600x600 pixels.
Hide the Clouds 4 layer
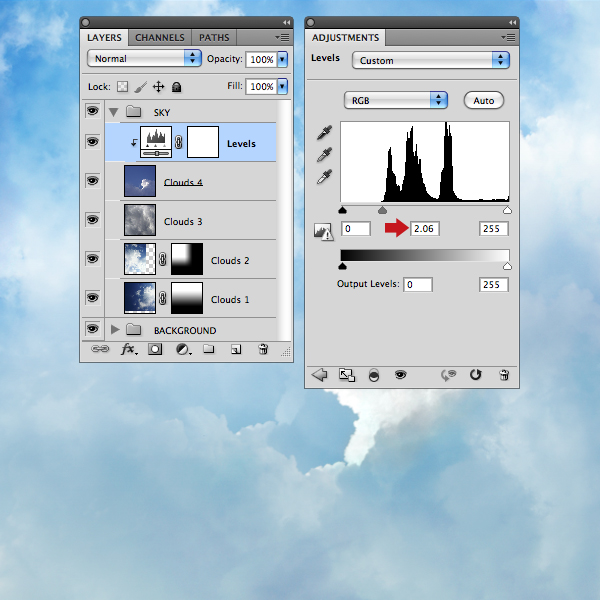pyautogui.click(x=92, y=181)
